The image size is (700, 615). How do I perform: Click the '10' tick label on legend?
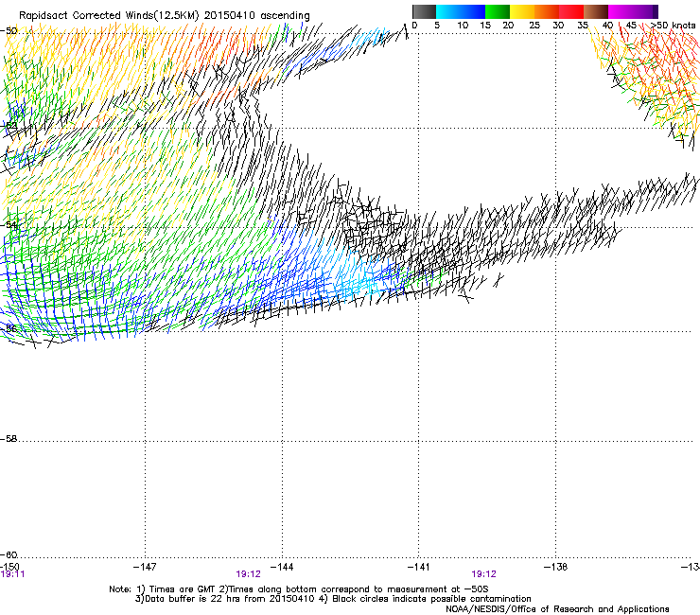tap(463, 26)
